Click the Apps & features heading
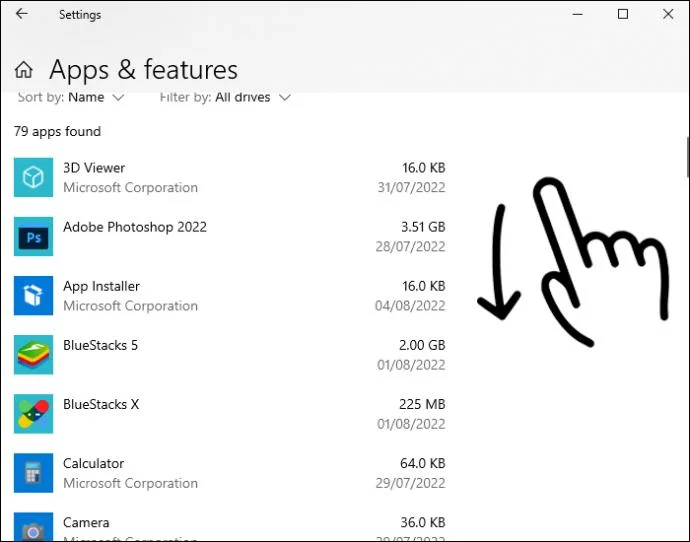 [x=143, y=70]
